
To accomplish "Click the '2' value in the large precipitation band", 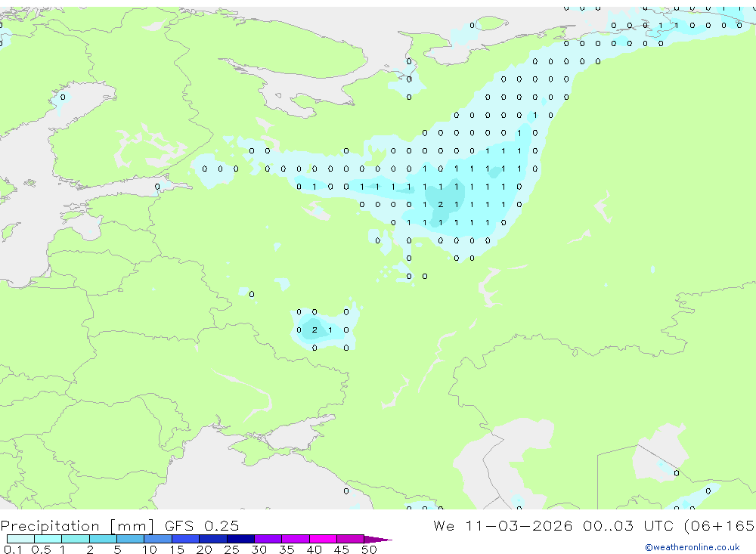I will coord(440,204).
